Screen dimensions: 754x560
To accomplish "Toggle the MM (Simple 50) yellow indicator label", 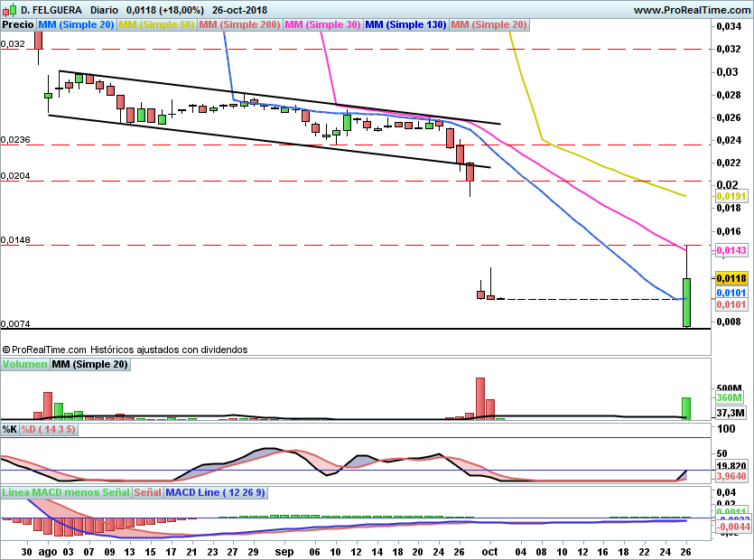I will [x=156, y=24].
